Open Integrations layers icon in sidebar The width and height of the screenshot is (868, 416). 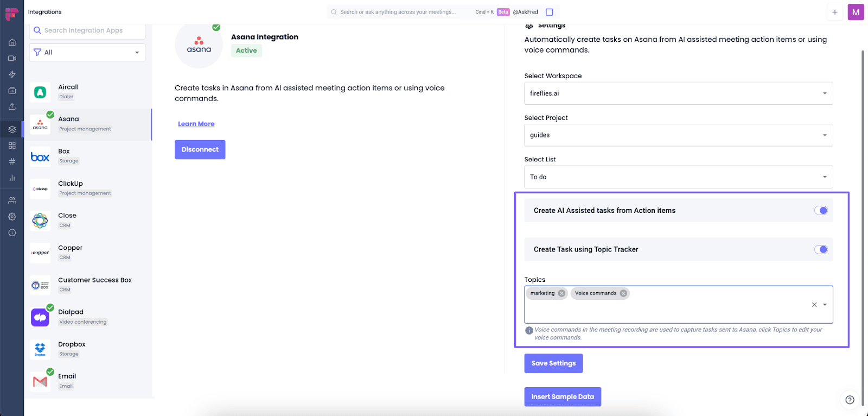12,129
